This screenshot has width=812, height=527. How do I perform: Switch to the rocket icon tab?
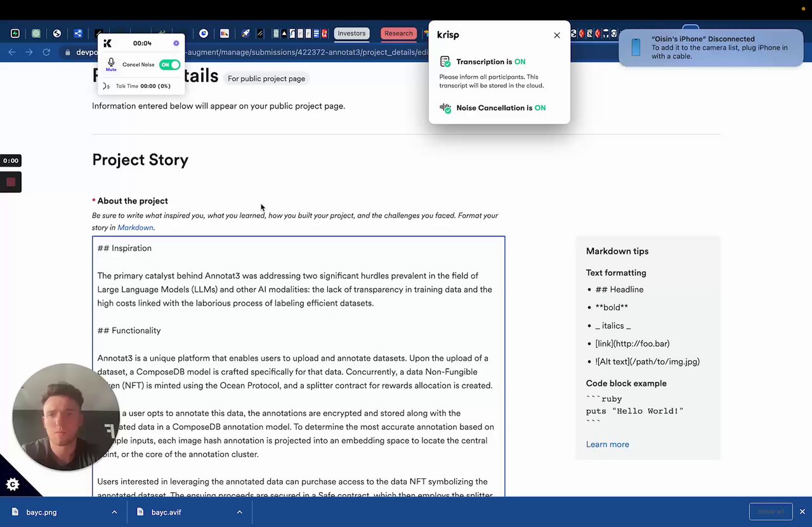click(246, 34)
